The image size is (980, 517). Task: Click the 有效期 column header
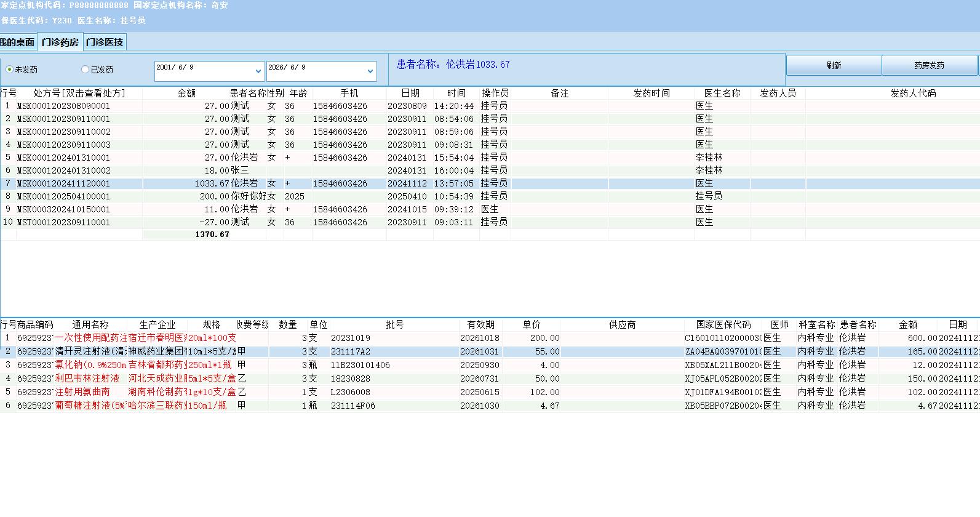click(x=480, y=324)
